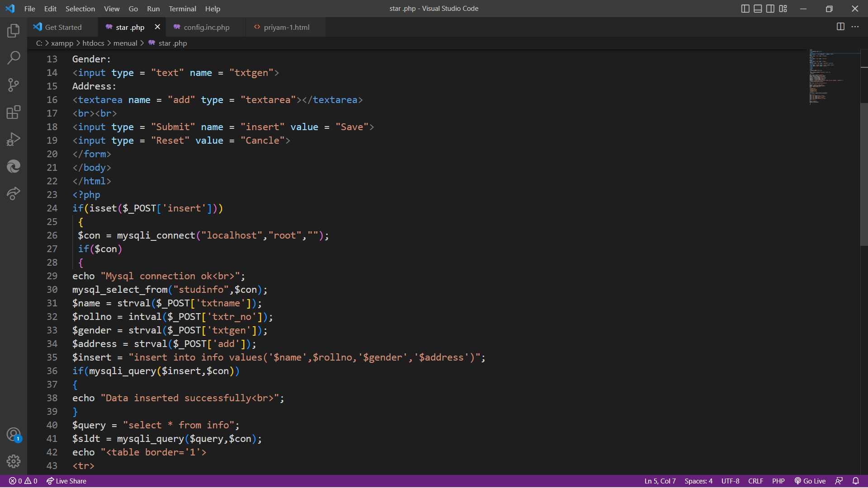868x488 pixels.
Task: Open Run and Debug view
Action: [14, 139]
